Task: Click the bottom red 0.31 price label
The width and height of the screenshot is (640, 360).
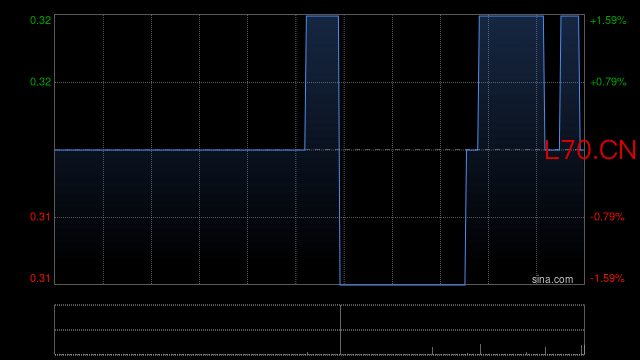Action: [x=40, y=278]
